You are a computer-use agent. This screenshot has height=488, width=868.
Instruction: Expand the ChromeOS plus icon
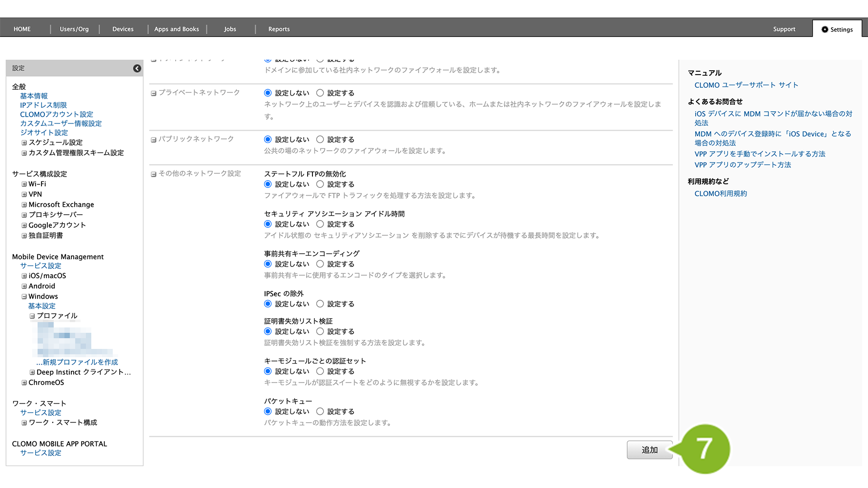click(24, 383)
